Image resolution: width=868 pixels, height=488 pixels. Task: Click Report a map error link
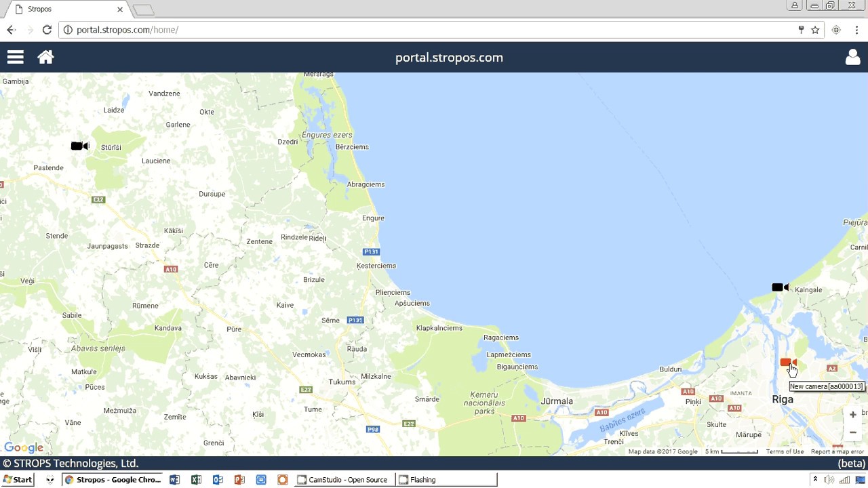[x=837, y=451]
